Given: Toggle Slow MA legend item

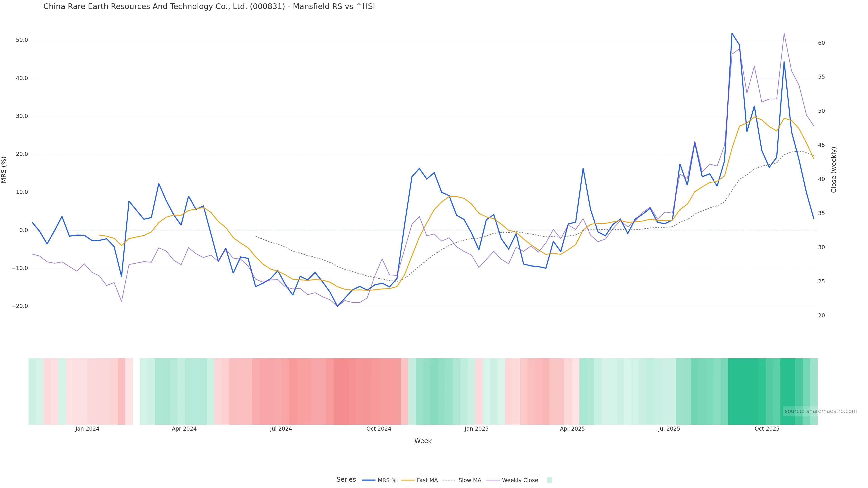Looking at the screenshot, I should pos(469,480).
